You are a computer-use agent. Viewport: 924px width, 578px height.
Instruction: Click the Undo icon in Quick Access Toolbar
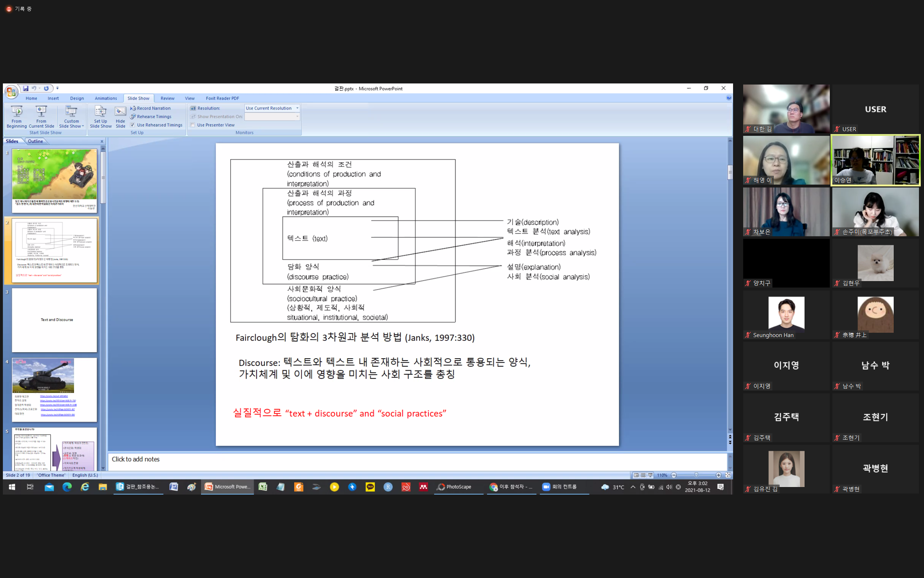34,88
